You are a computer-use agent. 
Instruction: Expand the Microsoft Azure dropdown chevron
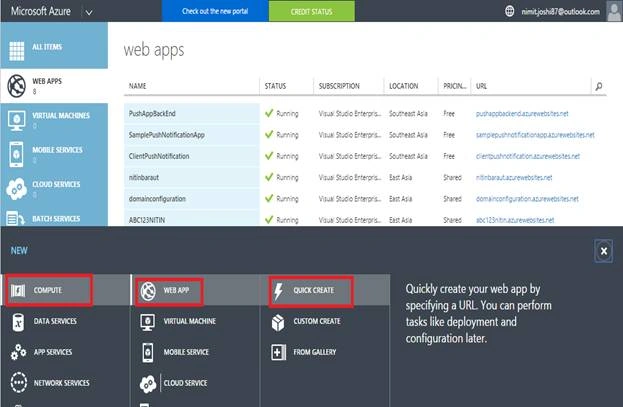[89, 12]
